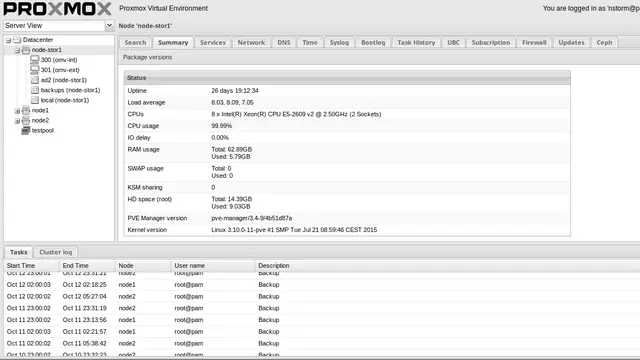Click the task ending Oct 11 23:31:19

coord(322,308)
